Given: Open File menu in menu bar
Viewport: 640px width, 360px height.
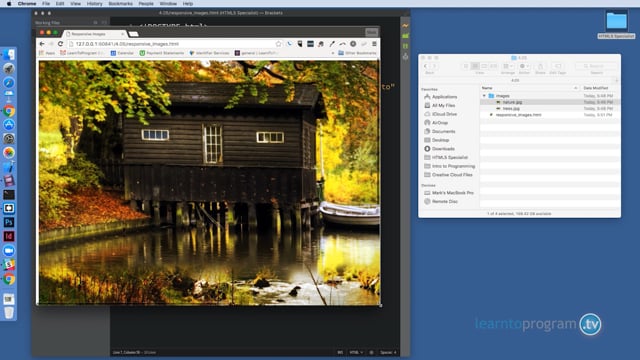Looking at the screenshot, I should coord(46,3).
